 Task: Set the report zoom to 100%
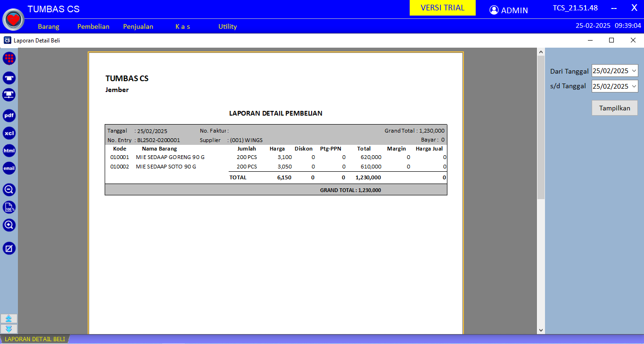pos(9,207)
